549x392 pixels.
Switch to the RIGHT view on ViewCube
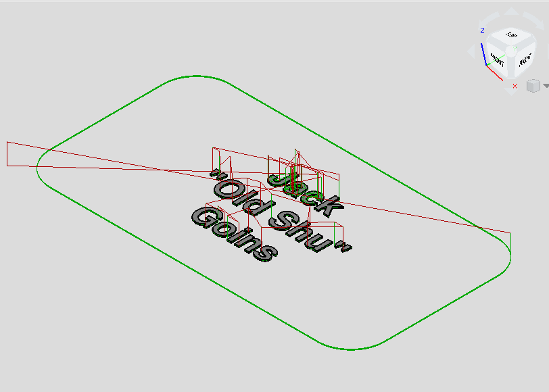pyautogui.click(x=524, y=60)
